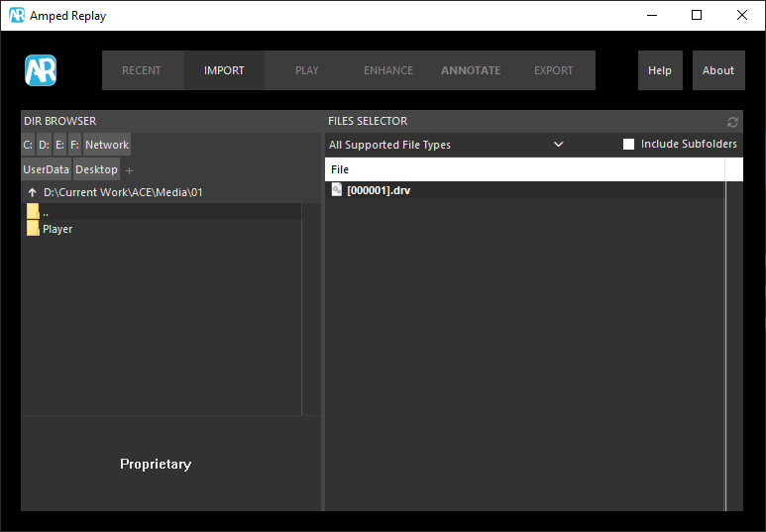766x532 pixels.
Task: Browse Network locations
Action: pyautogui.click(x=107, y=145)
